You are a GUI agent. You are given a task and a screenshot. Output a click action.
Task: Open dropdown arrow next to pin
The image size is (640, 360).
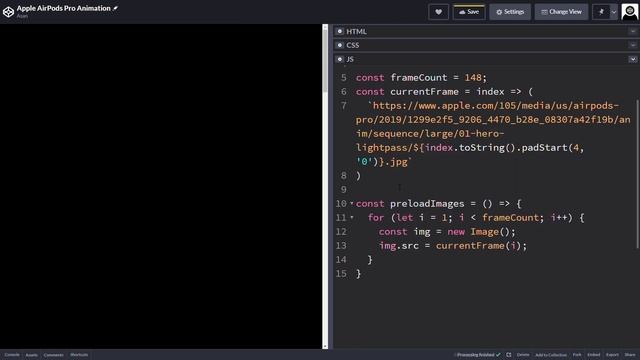(614, 12)
